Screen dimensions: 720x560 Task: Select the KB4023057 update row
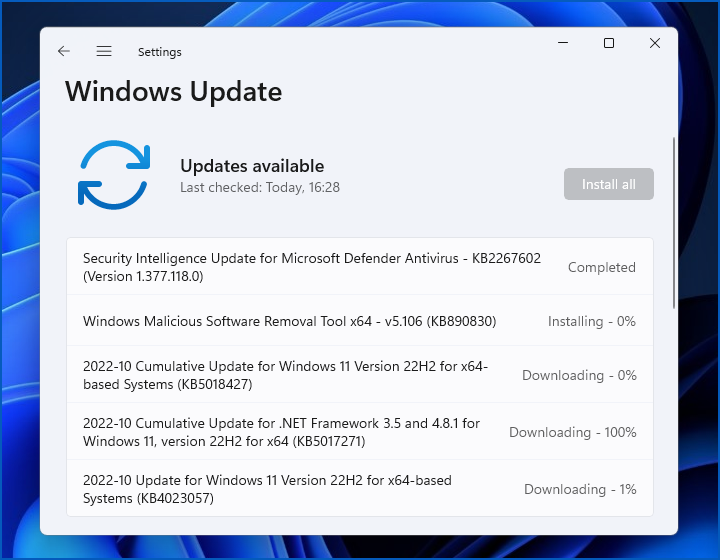point(360,488)
